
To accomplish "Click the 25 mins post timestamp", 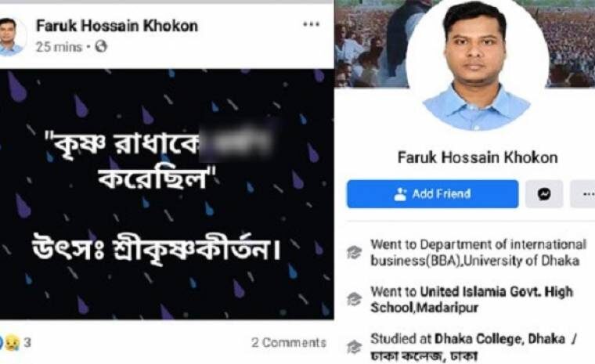I will pyautogui.click(x=59, y=47).
